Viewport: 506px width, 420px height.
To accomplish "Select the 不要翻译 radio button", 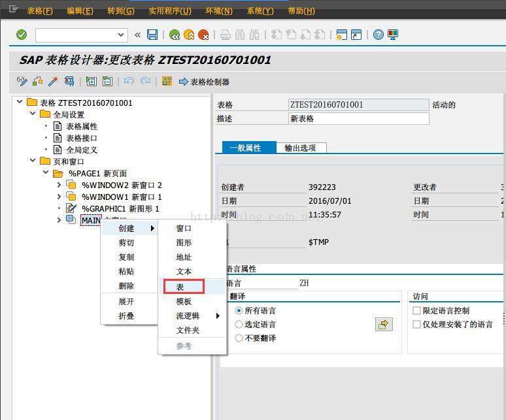I will (x=239, y=338).
